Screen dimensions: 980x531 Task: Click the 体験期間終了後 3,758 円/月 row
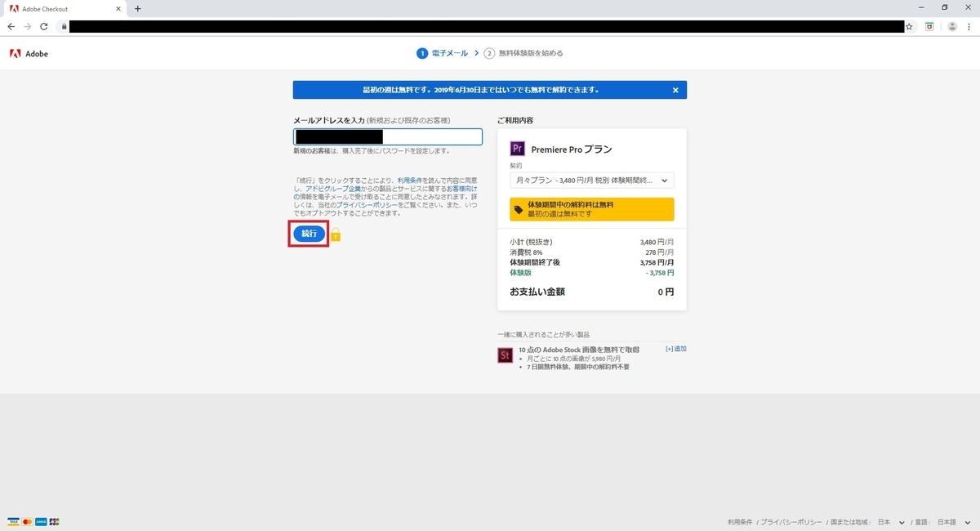[592, 262]
